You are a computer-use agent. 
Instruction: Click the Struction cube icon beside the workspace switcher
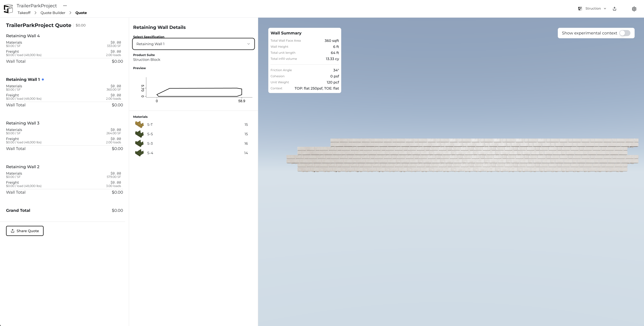pos(580,8)
